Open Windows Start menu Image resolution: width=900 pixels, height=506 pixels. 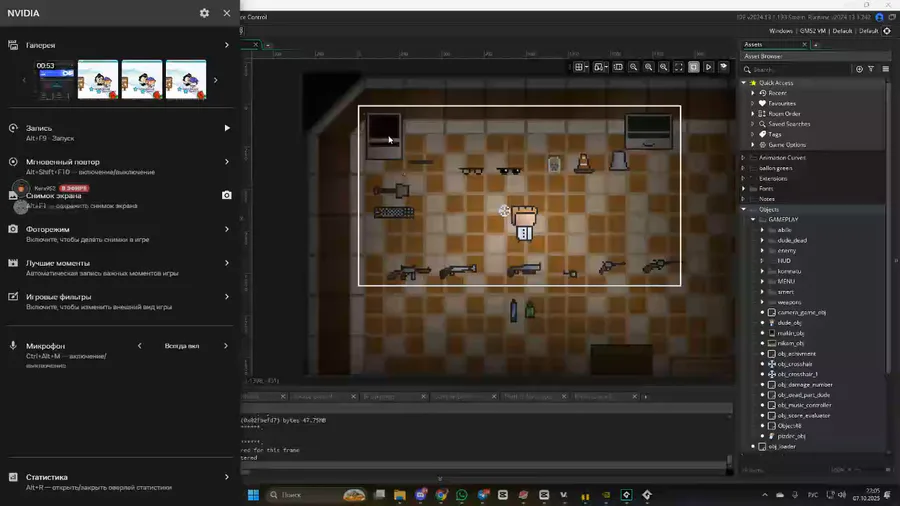point(253,495)
